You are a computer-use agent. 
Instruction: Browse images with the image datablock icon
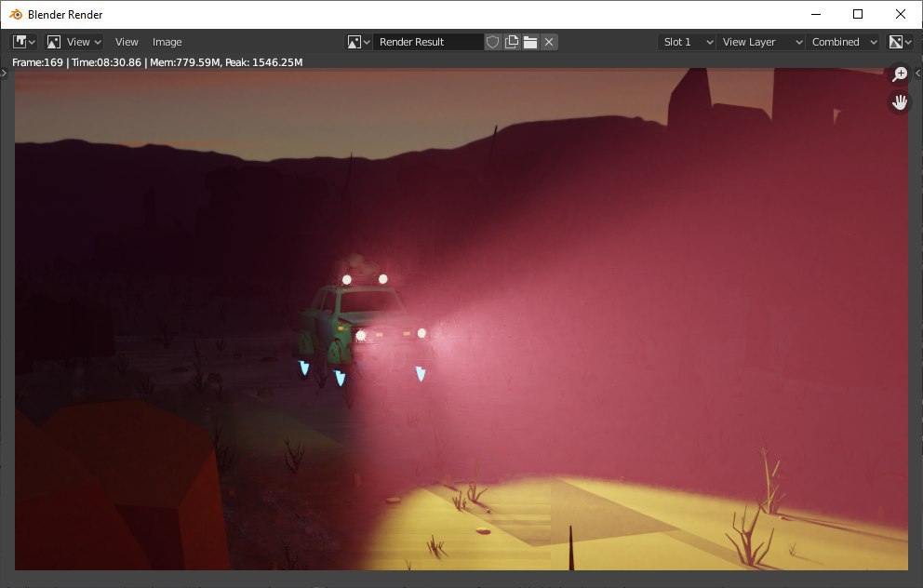(x=358, y=42)
